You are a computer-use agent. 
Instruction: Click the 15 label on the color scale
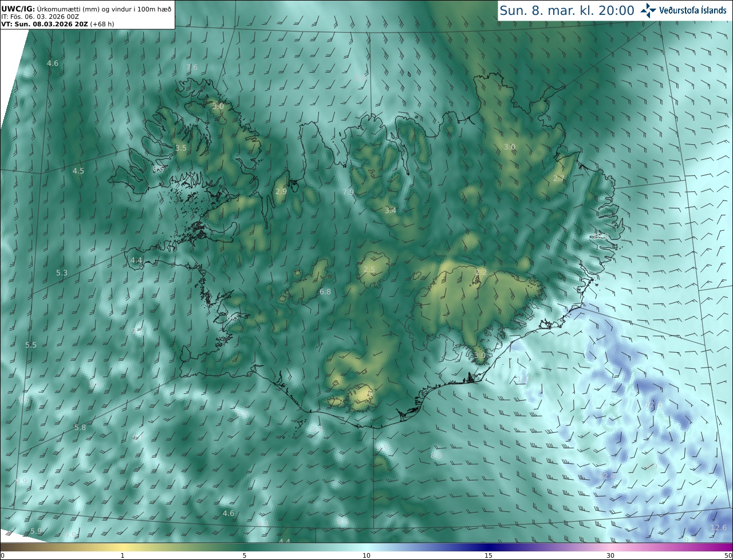pos(488,555)
